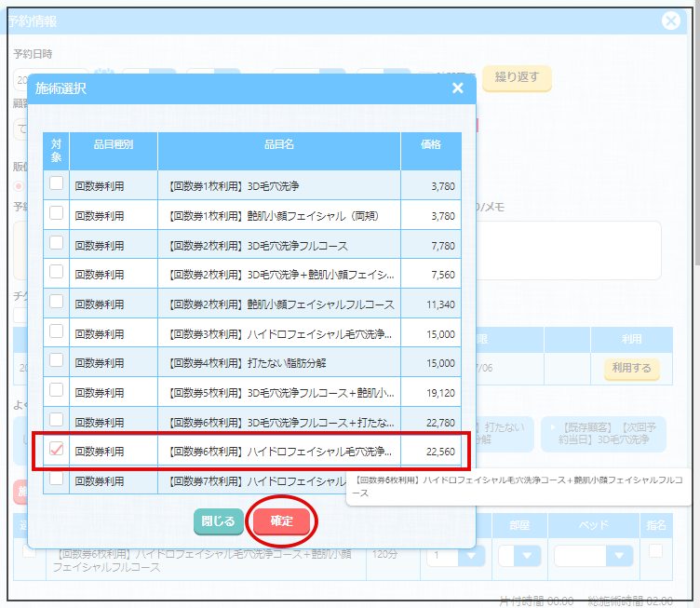
Task: Tick the 艶肌小顔フェイシャル（両頬） row checkbox
Action: (x=57, y=214)
